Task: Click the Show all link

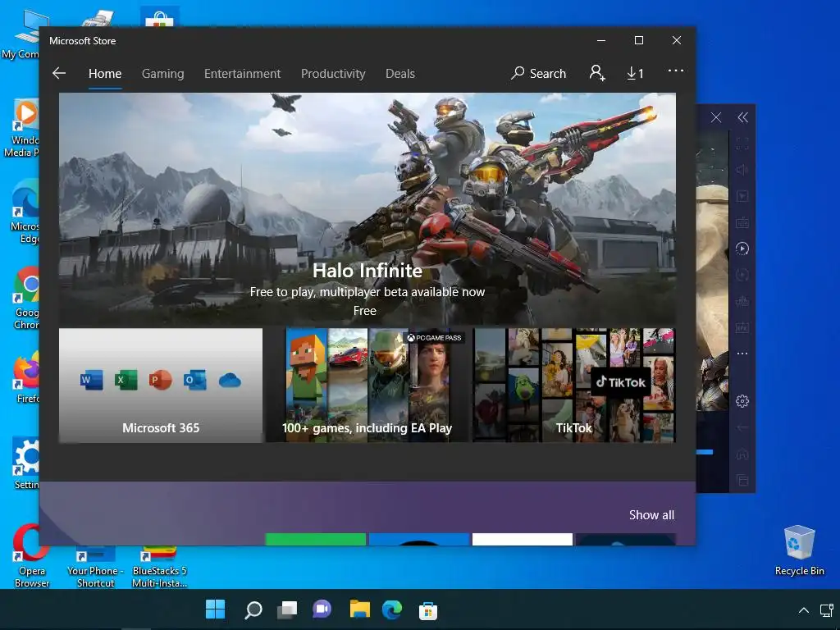Action: pos(651,515)
